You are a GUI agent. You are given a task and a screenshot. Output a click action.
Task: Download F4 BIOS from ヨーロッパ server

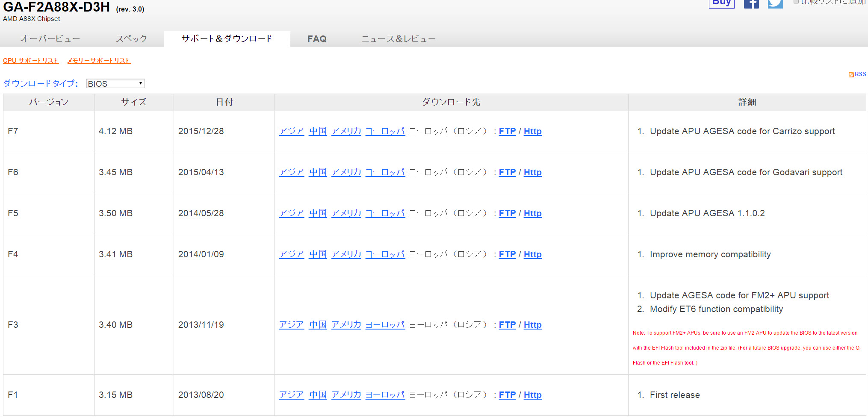click(x=385, y=254)
